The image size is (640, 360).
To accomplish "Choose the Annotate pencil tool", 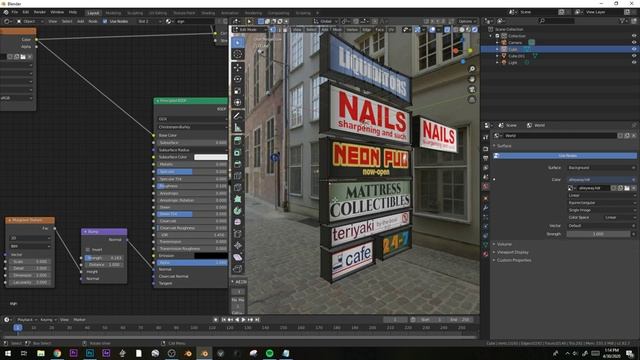I will [238, 116].
